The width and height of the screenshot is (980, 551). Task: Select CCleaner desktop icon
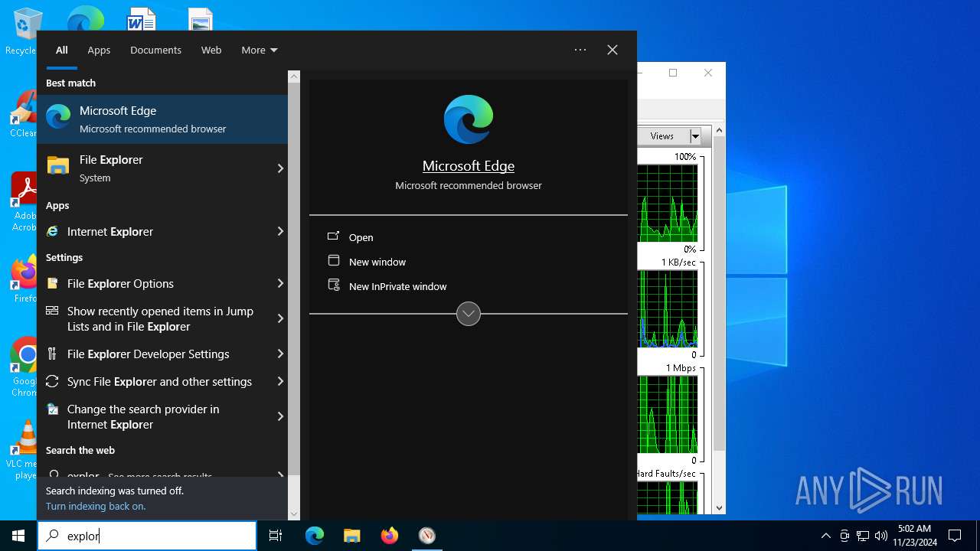click(24, 115)
